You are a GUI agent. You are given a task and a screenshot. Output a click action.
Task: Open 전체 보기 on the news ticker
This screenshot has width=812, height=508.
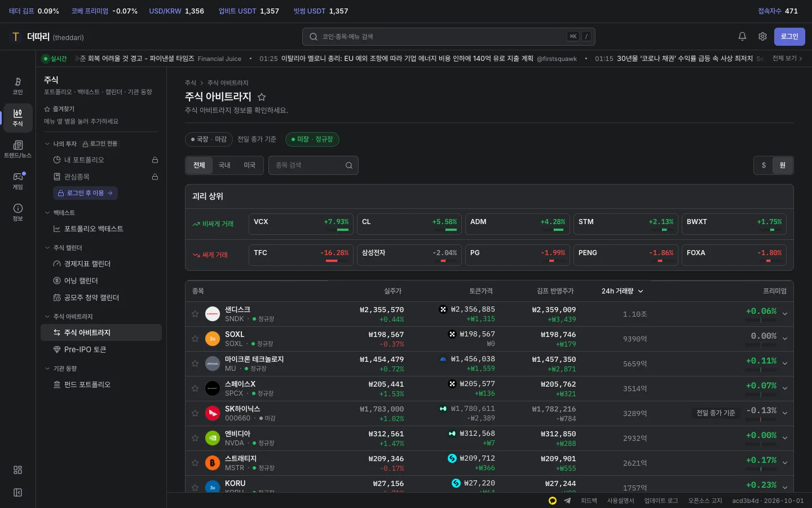click(x=787, y=59)
